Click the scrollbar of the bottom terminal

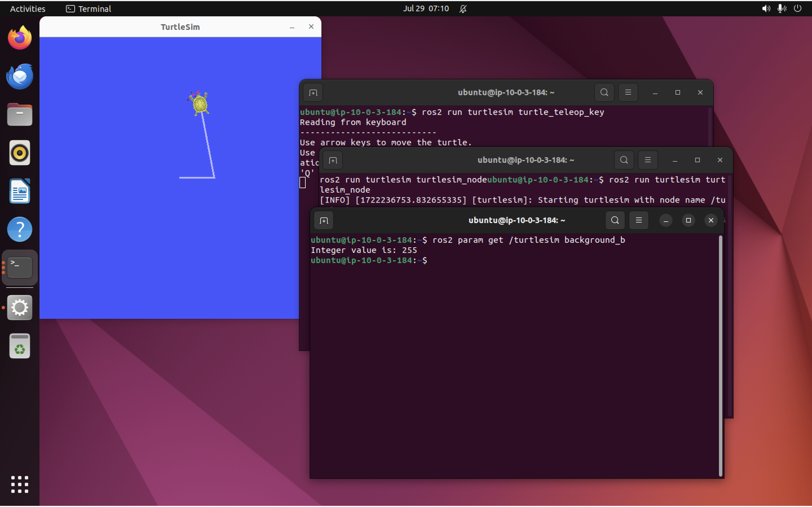[x=721, y=352]
